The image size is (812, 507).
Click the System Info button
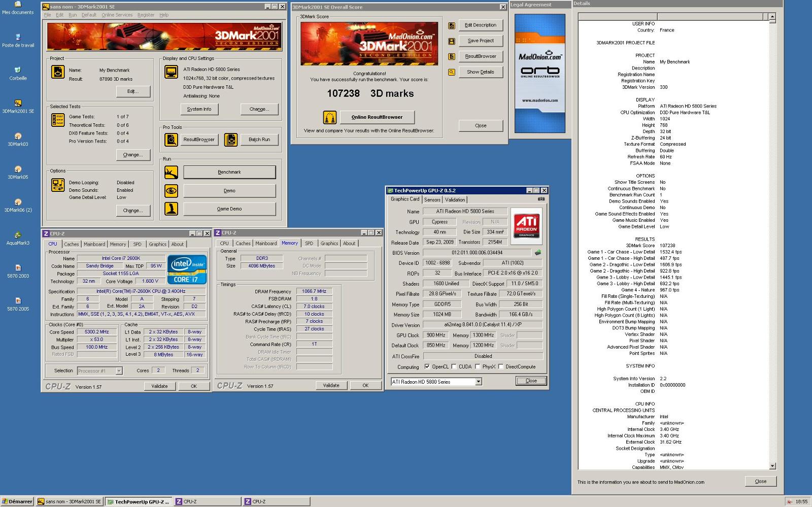point(199,109)
